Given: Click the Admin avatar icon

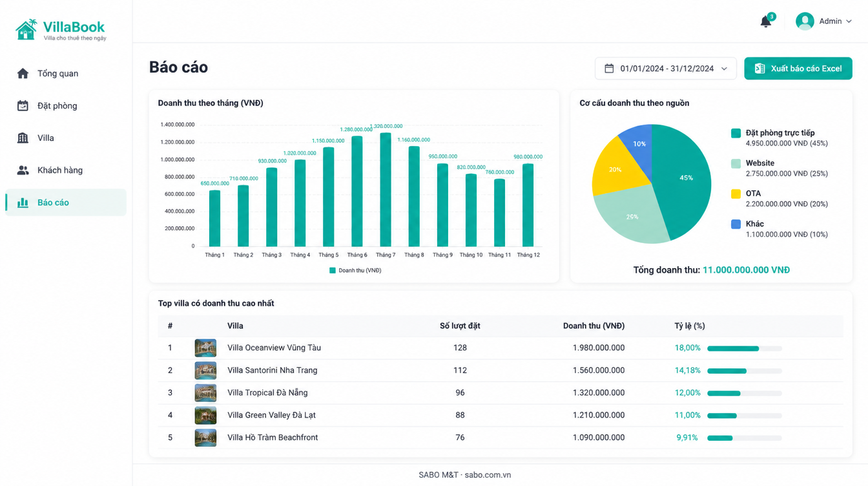Looking at the screenshot, I should (x=805, y=21).
